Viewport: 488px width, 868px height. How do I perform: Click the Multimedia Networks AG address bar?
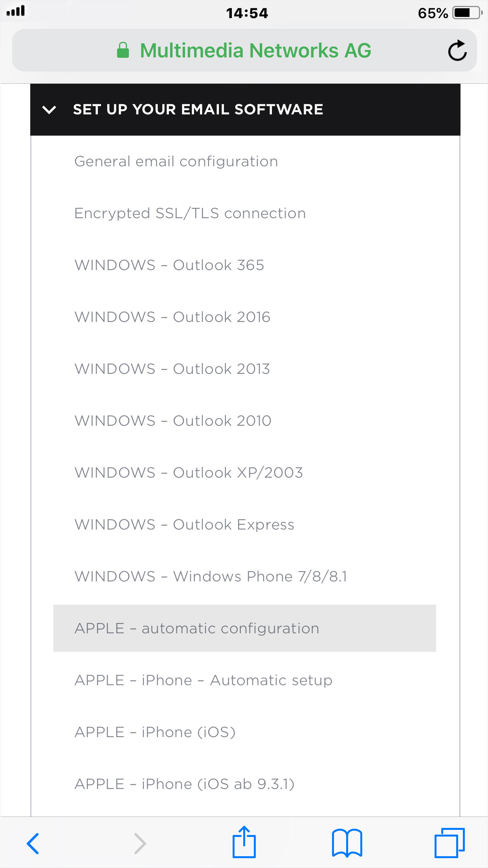coord(244,50)
